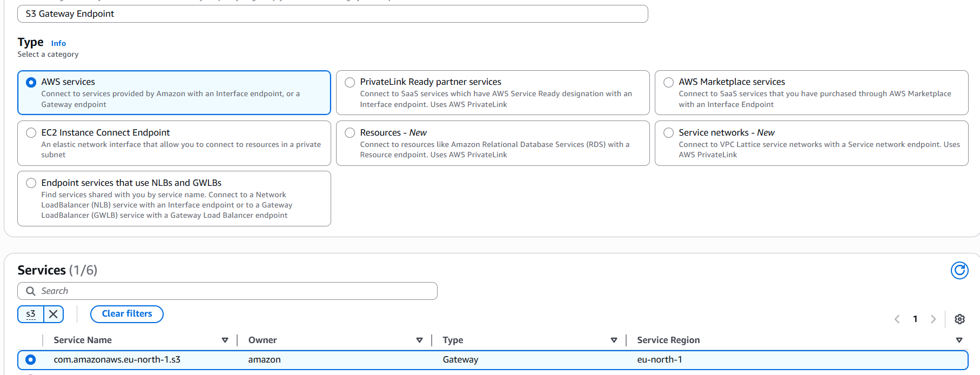Select Endpoint services that use NLBs and GWLBs
Viewport: 980px width, 375px height.
pos(31,183)
